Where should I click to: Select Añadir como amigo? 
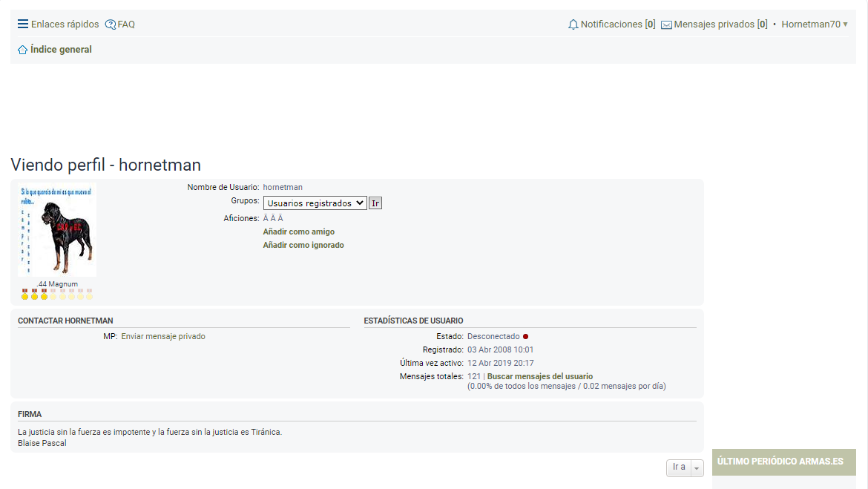coord(298,232)
